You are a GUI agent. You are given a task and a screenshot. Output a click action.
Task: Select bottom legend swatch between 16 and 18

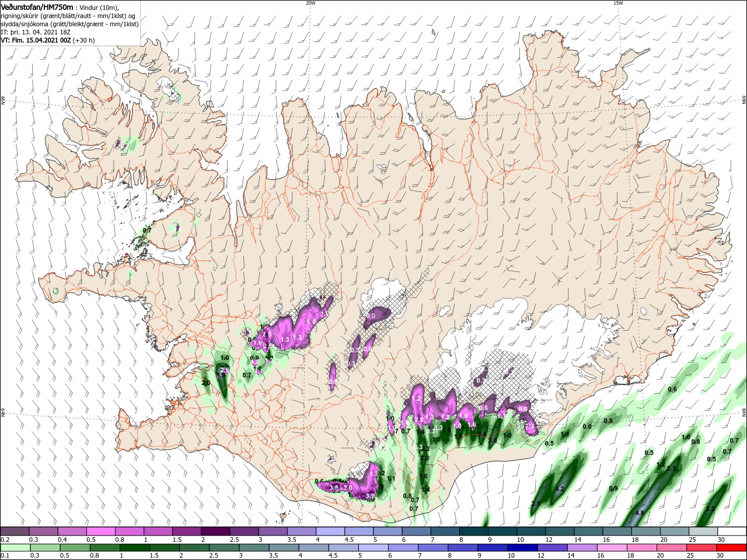pos(612,548)
